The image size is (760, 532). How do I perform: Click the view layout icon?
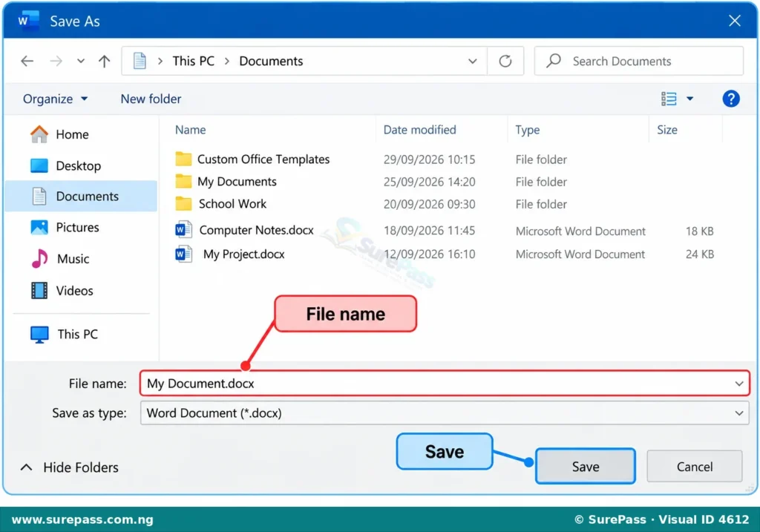coord(669,99)
